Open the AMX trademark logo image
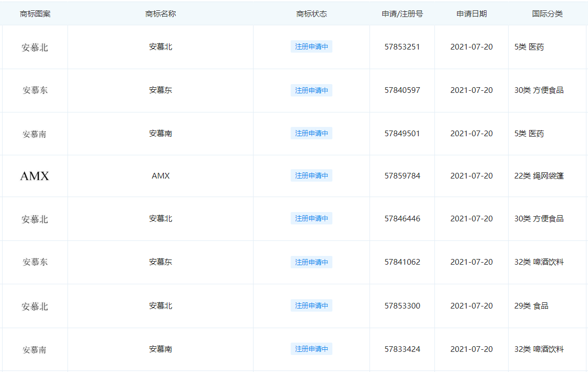 tap(35, 176)
